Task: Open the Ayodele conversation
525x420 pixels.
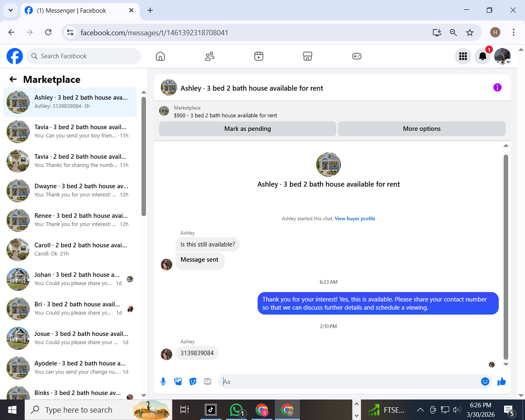Action: coord(70,367)
